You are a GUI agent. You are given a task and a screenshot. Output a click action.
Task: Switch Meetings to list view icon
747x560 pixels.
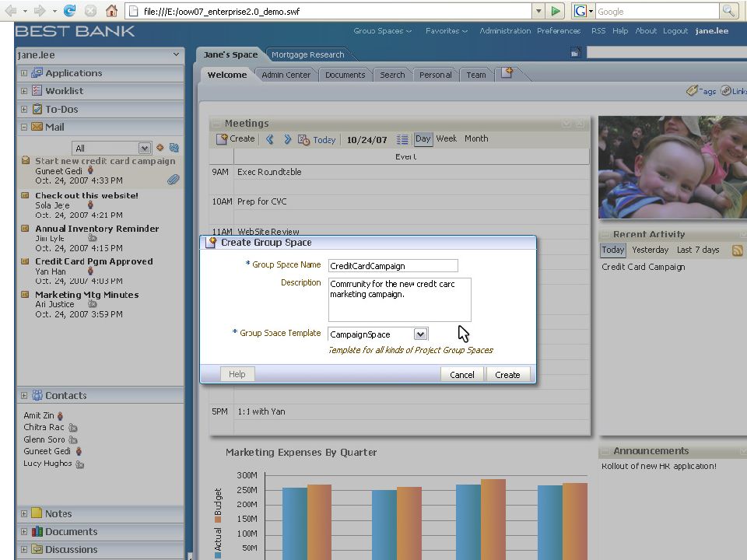coord(402,139)
